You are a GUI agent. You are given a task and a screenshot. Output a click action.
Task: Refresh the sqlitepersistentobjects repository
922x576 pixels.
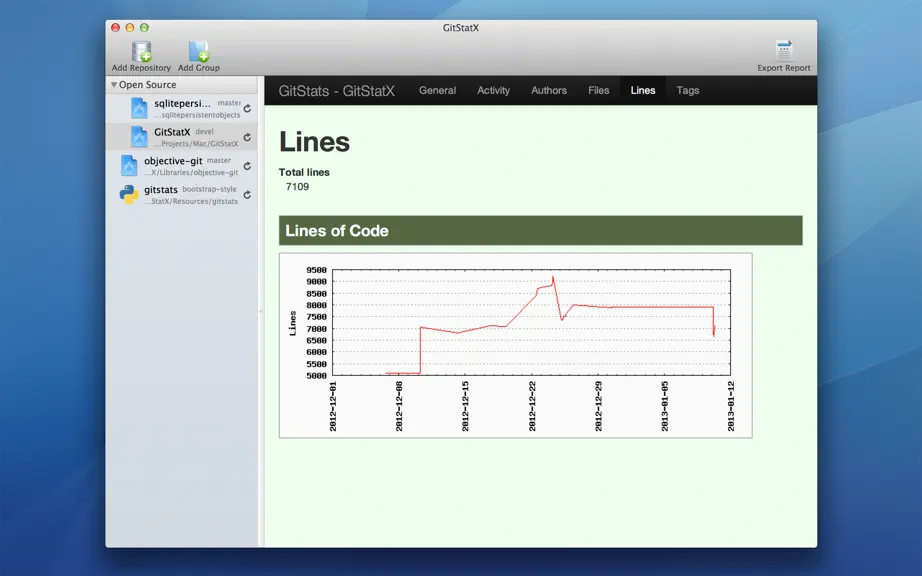[x=248, y=109]
